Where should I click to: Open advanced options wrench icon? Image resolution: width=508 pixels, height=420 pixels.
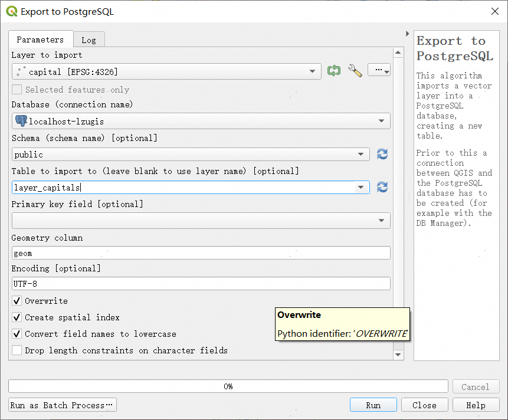[x=355, y=71]
